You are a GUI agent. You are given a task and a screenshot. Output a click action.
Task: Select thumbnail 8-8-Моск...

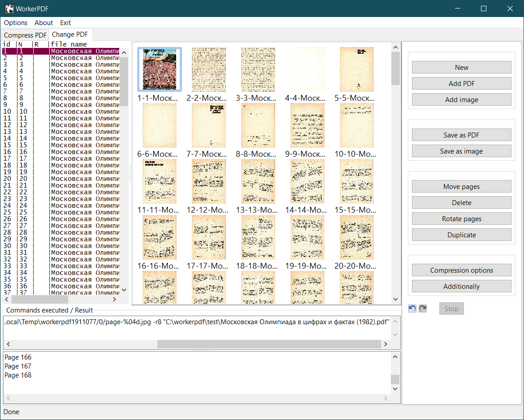click(258, 125)
